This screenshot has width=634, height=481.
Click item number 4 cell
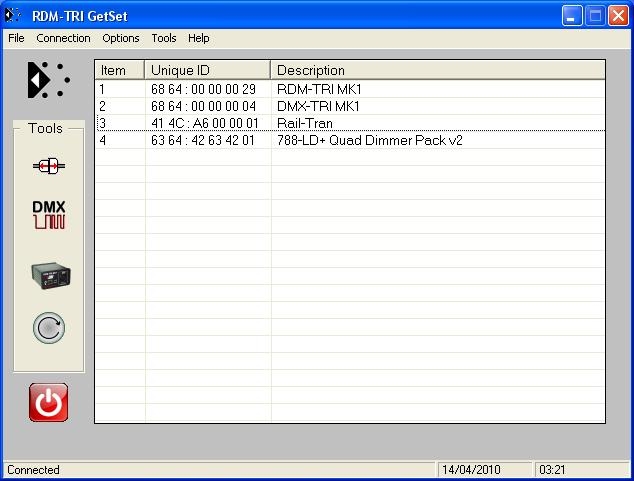point(120,140)
